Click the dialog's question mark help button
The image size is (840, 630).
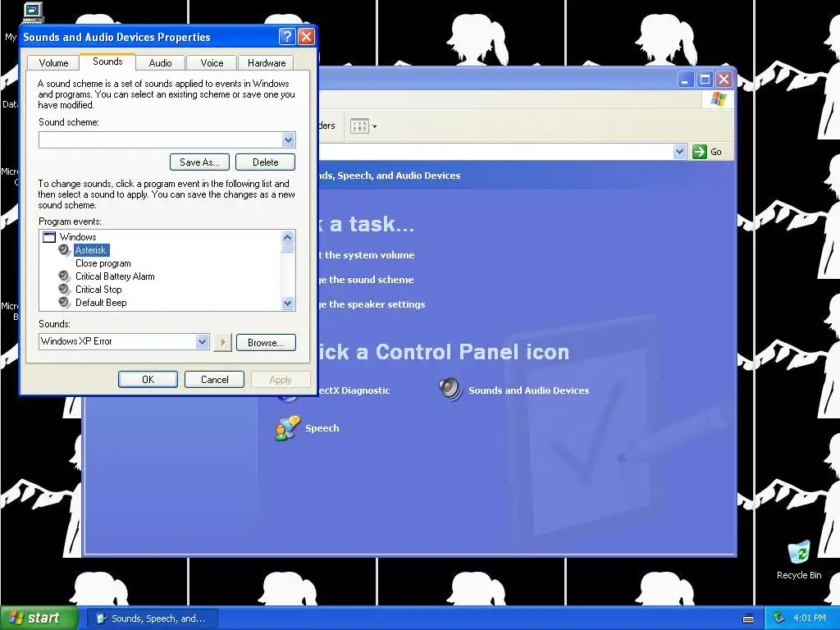coord(287,36)
